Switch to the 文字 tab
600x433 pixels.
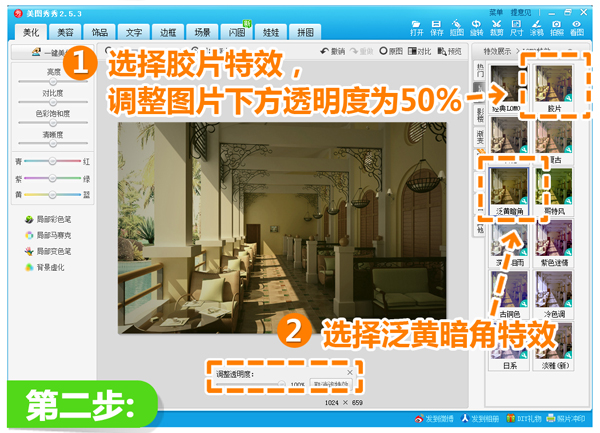tap(134, 32)
